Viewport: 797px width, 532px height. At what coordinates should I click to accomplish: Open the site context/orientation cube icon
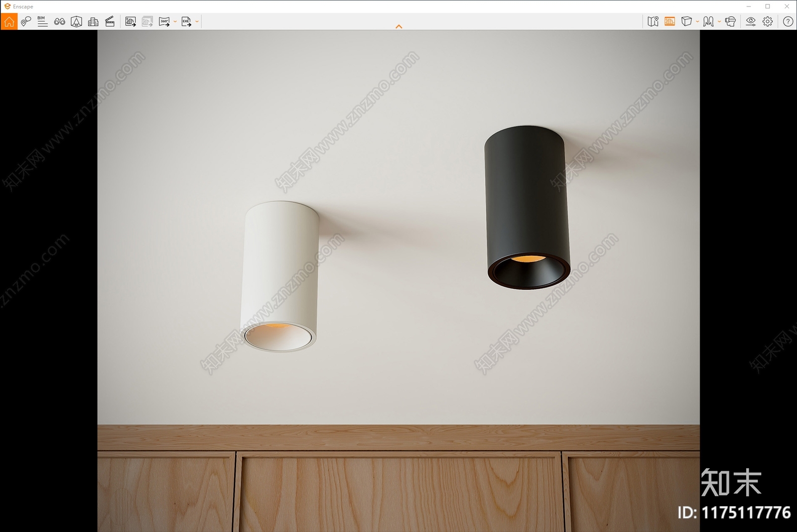76,21
